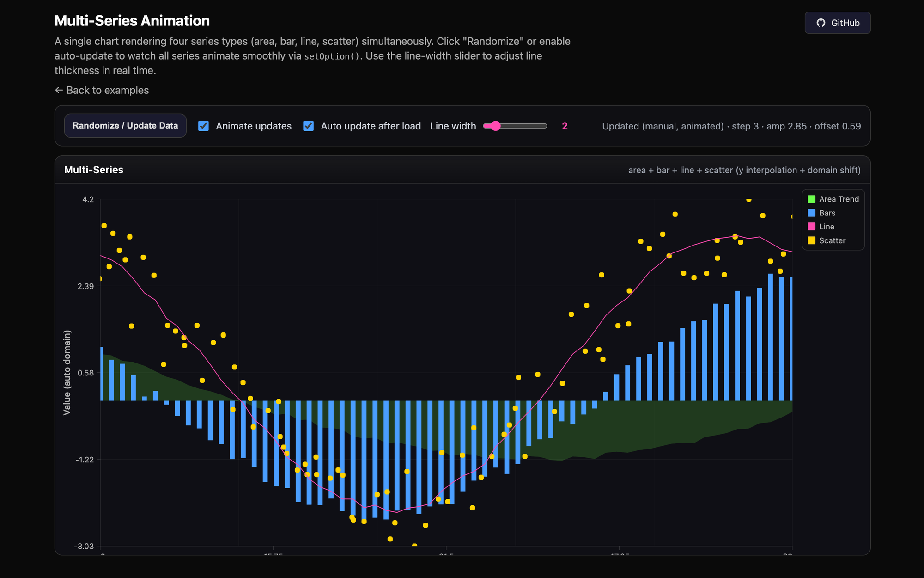Click the right end of Line width track

click(x=546, y=126)
